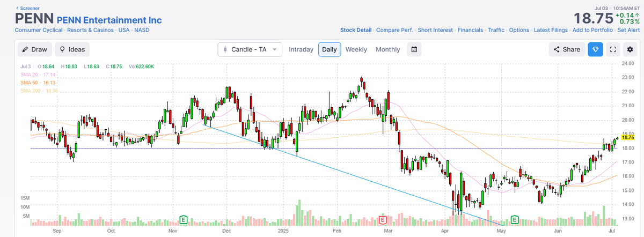The image size is (644, 237).
Task: Open Latest Filings
Action: click(552, 30)
